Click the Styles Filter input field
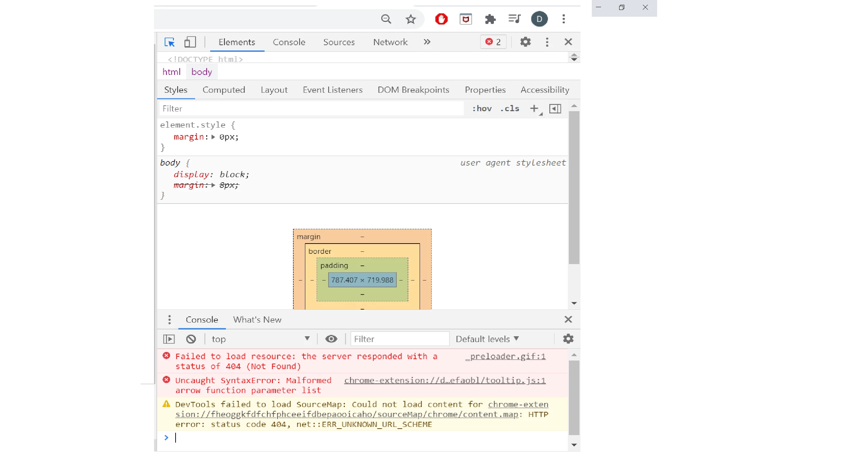 point(311,109)
